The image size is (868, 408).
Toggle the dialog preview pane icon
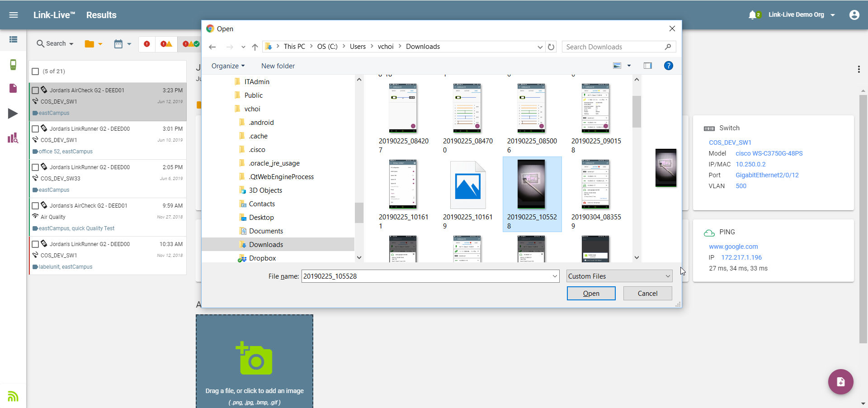(x=647, y=66)
